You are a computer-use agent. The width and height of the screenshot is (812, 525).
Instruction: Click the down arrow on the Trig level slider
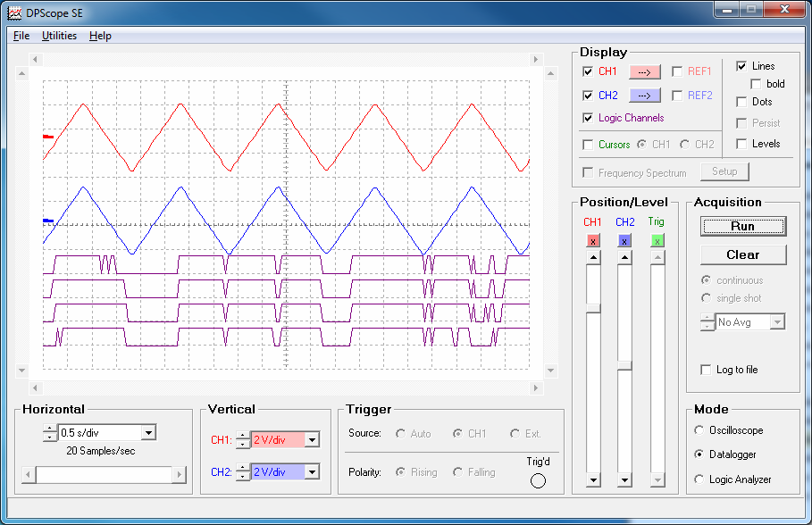coord(657,479)
